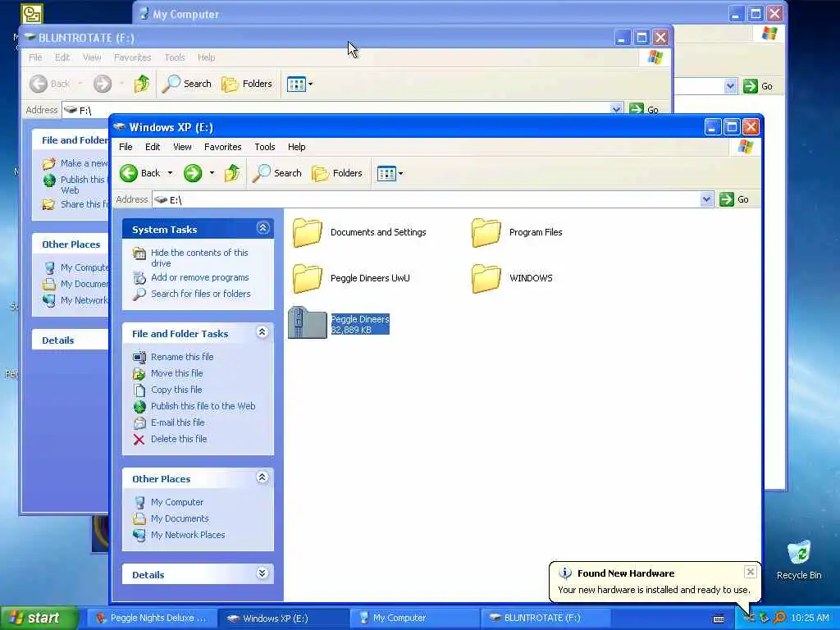Viewport: 840px width, 630px height.
Task: Click Search for files or folders link
Action: coord(201,294)
